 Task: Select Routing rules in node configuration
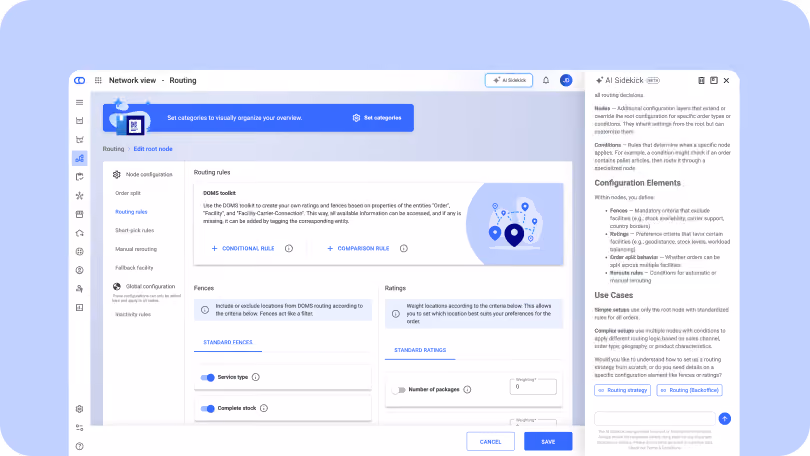click(x=131, y=212)
